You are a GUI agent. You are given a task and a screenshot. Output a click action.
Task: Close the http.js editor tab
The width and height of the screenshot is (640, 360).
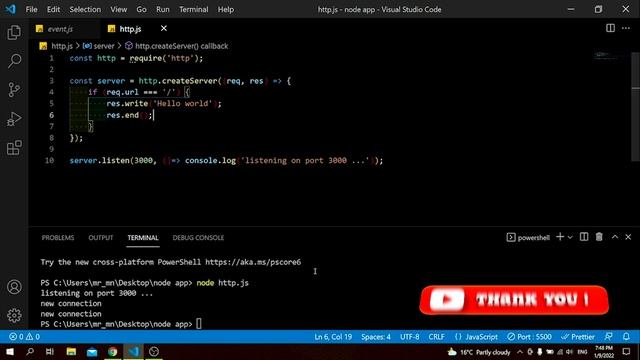point(164,28)
